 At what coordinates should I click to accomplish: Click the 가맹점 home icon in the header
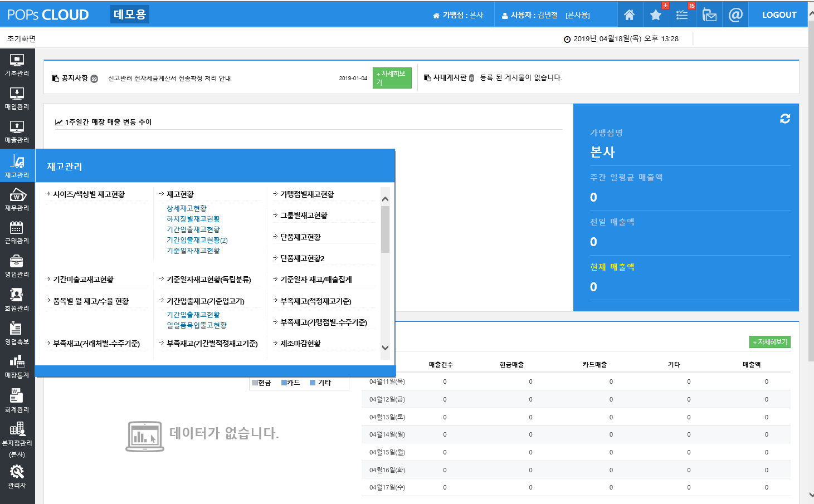click(436, 16)
